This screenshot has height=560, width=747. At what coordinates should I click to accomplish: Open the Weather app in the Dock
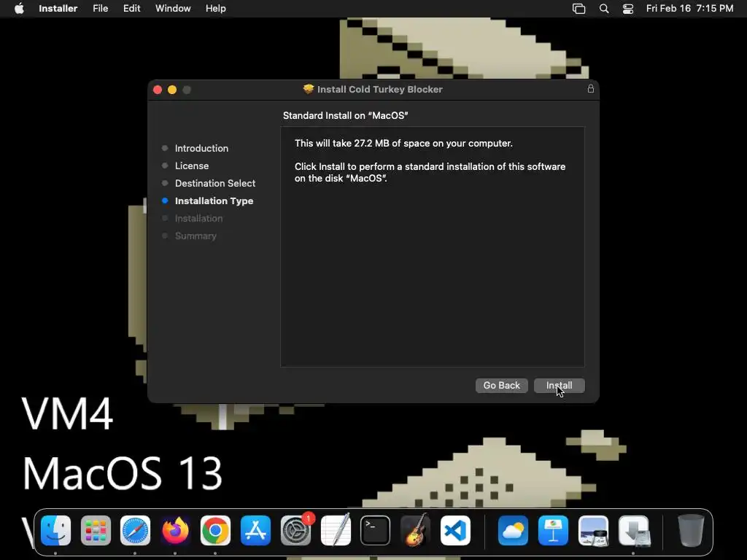point(513,531)
